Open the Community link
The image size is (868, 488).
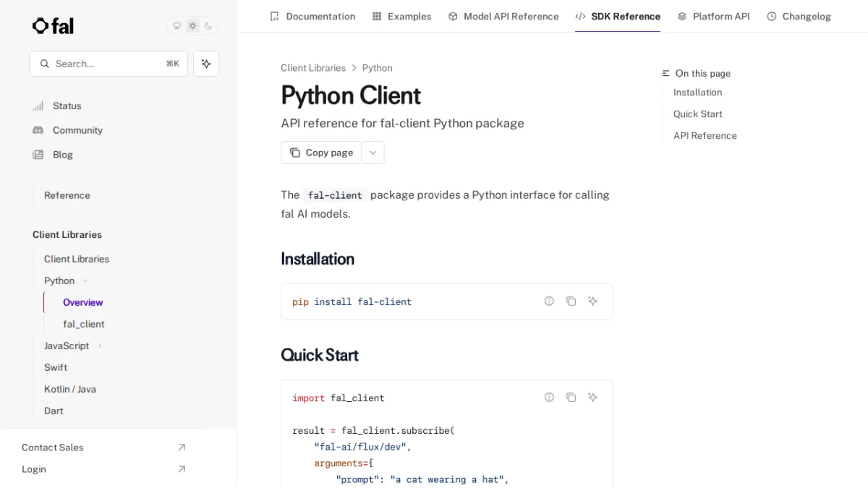[x=77, y=130]
